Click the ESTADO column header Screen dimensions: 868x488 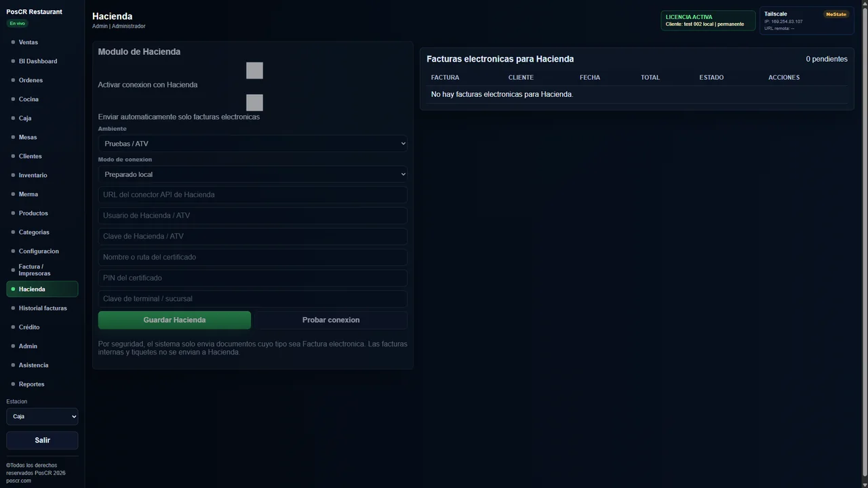click(711, 77)
